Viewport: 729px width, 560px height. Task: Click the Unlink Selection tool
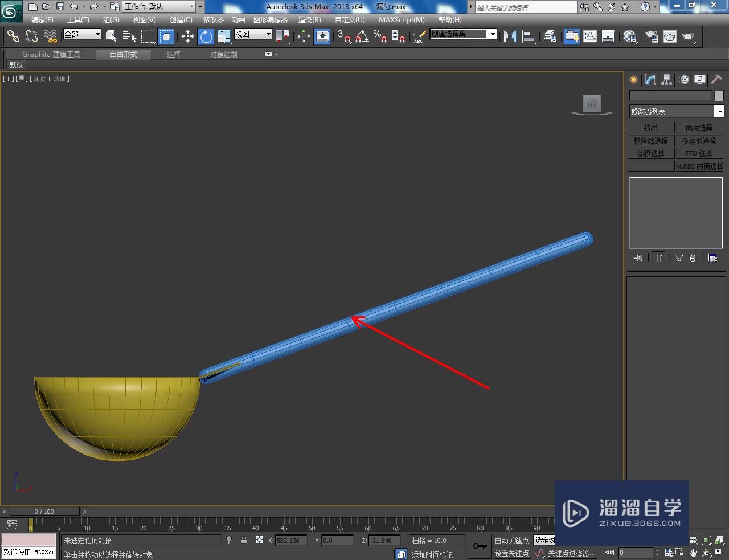tap(31, 36)
